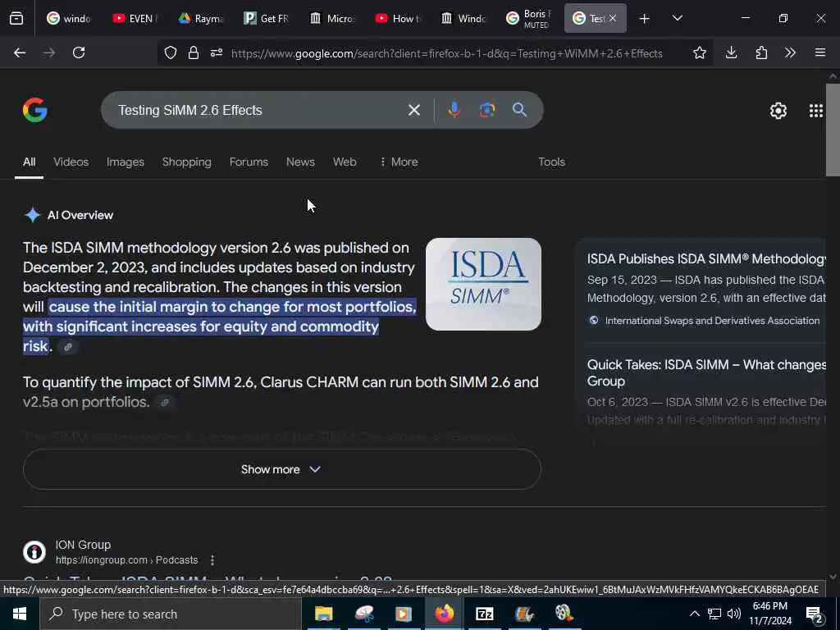Switch to the 'Windc' tab

(464, 18)
